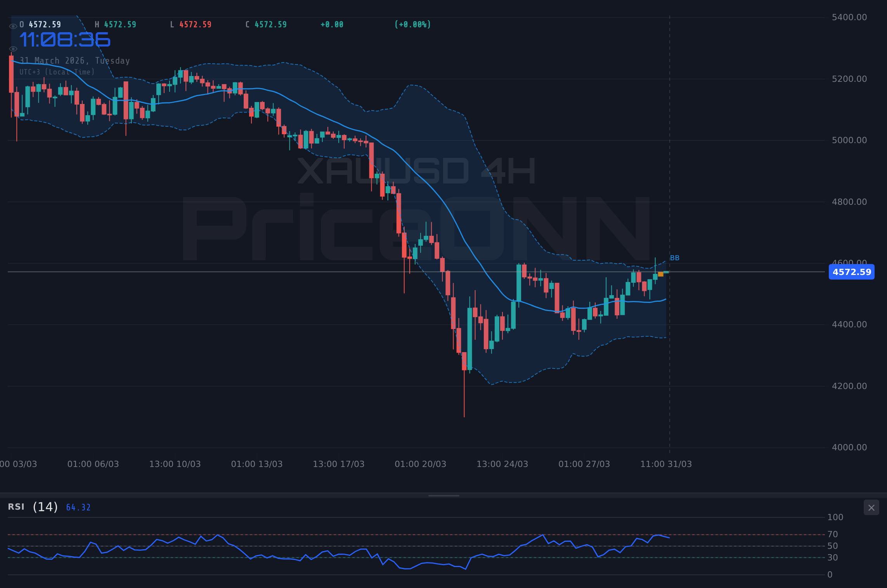Hide the RSI (14) indicator pane
Viewport: 887px width, 588px height.
coord(872,507)
